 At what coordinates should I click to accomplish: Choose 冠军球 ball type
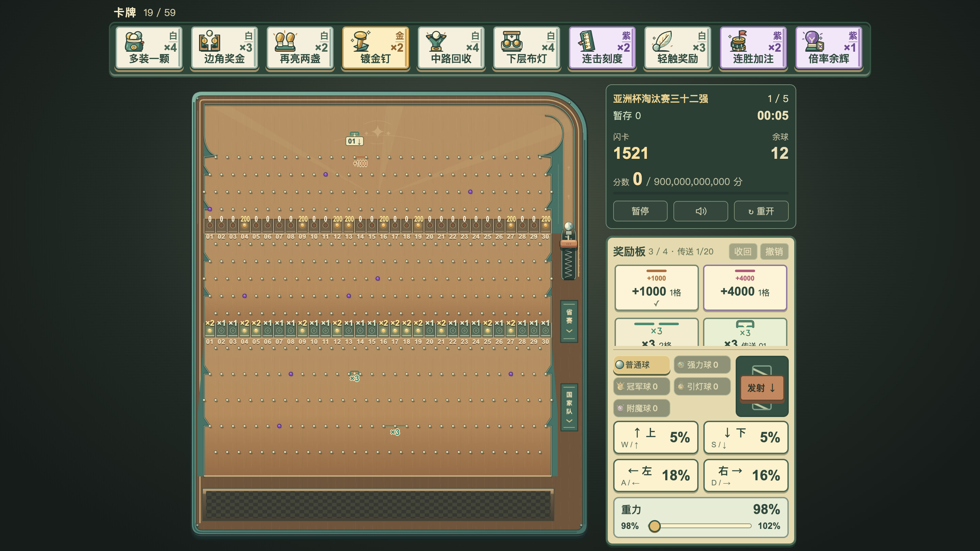[x=641, y=386]
